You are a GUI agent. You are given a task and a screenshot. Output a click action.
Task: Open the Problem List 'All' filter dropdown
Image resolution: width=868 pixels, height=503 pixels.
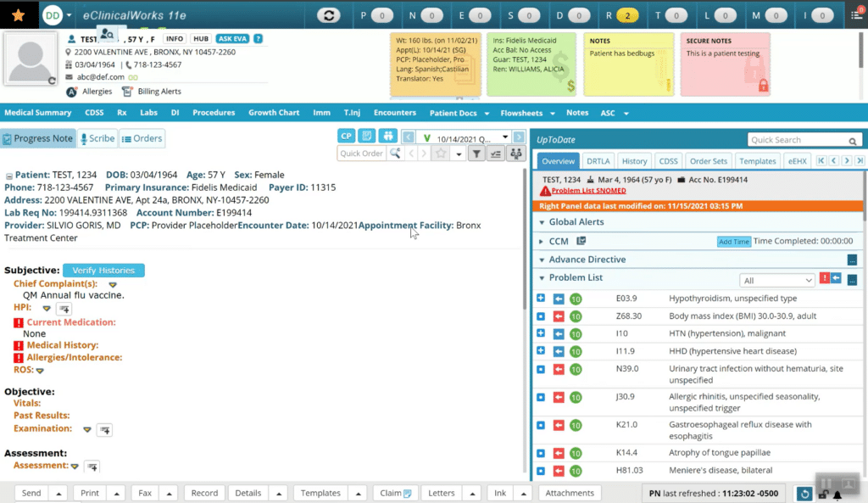776,280
